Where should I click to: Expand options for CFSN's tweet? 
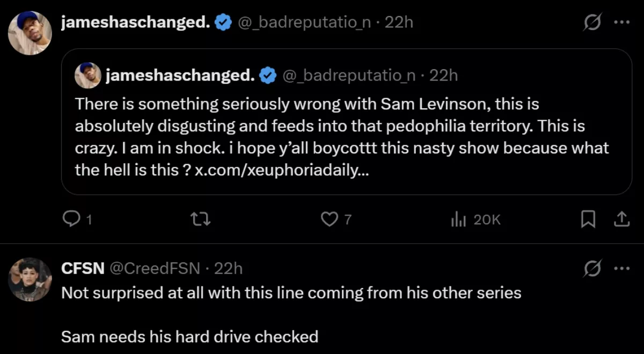click(x=623, y=269)
